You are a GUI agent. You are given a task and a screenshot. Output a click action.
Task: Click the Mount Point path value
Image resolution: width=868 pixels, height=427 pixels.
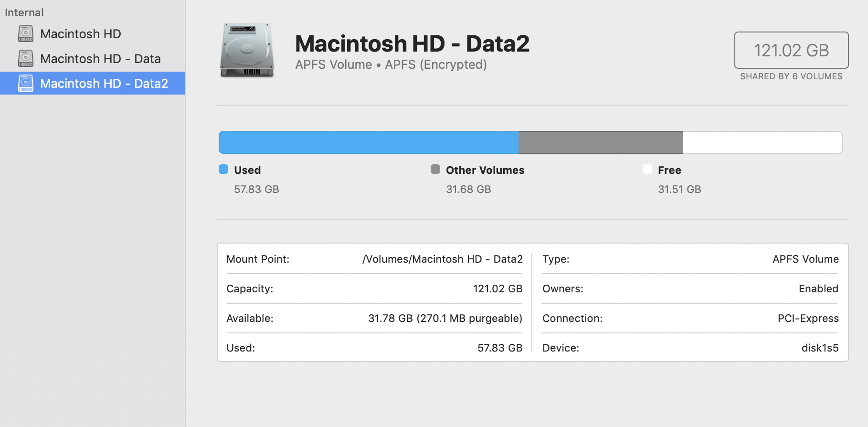(442, 259)
